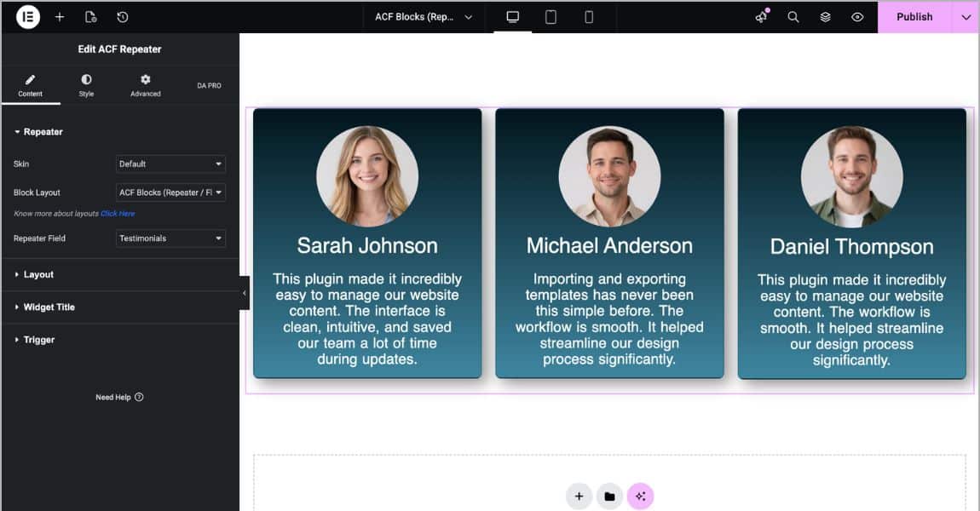
Task: Switch to the Content tab
Action: coord(30,85)
